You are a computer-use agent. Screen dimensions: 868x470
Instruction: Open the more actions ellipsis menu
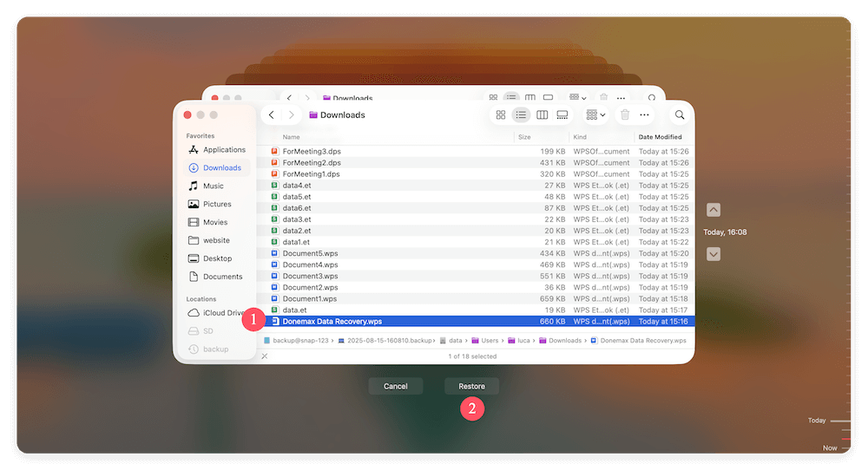(644, 115)
